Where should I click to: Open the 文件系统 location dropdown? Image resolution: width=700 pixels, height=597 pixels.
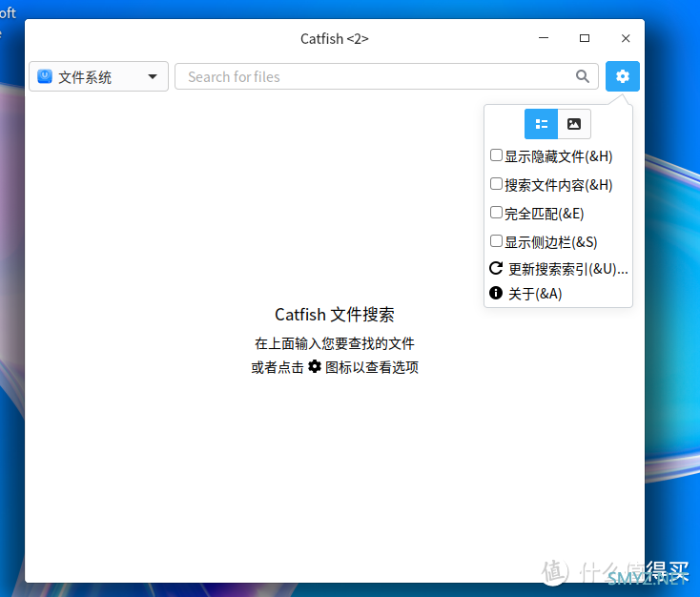pyautogui.click(x=98, y=77)
